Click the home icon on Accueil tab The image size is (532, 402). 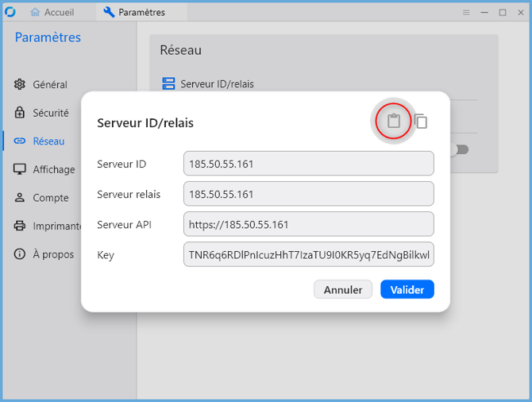35,12
